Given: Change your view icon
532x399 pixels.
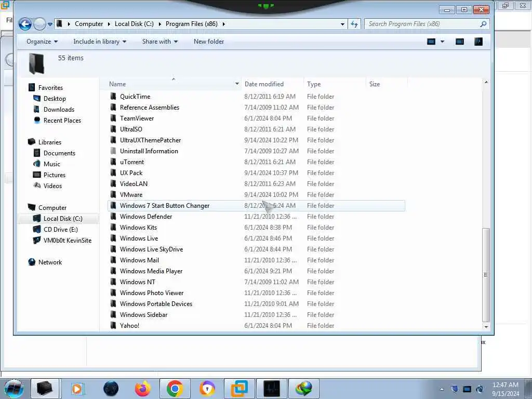Looking at the screenshot, I should [431, 42].
